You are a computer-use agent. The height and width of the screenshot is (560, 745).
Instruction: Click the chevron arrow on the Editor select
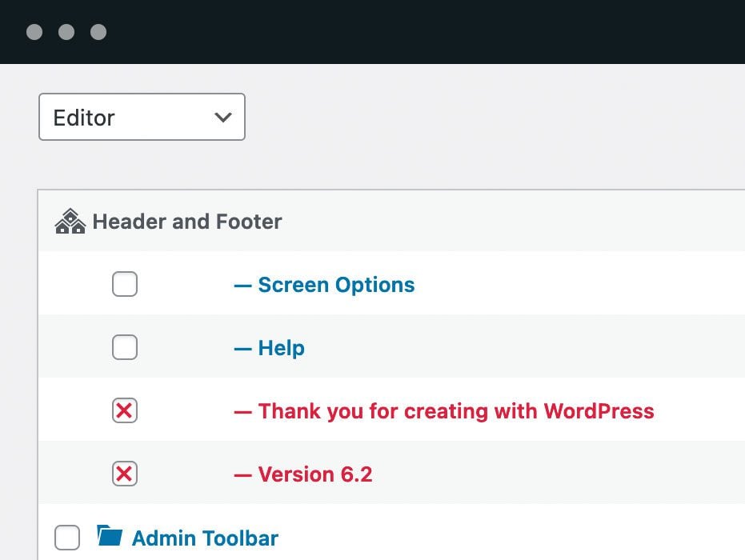223,118
